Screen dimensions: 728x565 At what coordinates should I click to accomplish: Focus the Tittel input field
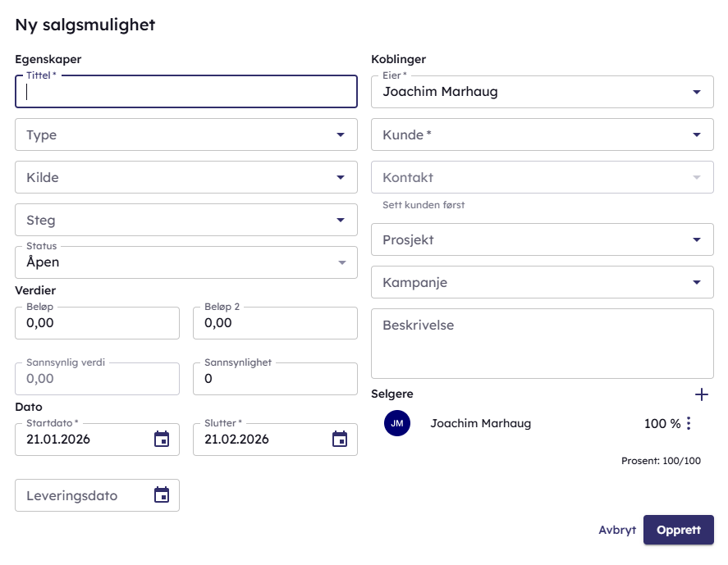(x=186, y=93)
